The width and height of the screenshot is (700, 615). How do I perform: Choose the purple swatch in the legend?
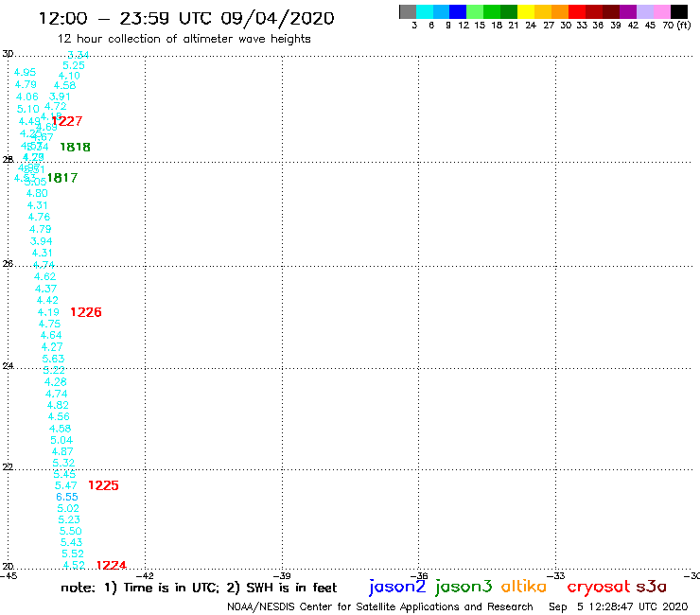[628, 12]
